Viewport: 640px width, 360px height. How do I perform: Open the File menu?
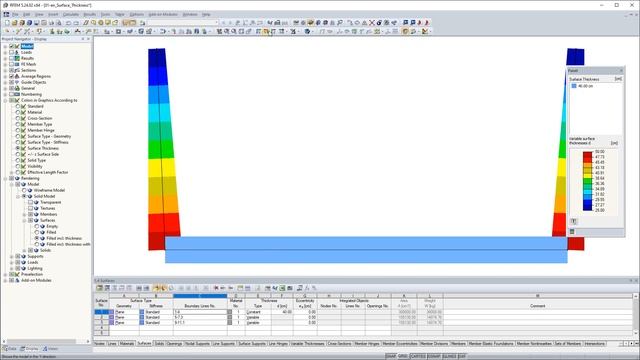pyautogui.click(x=15, y=14)
